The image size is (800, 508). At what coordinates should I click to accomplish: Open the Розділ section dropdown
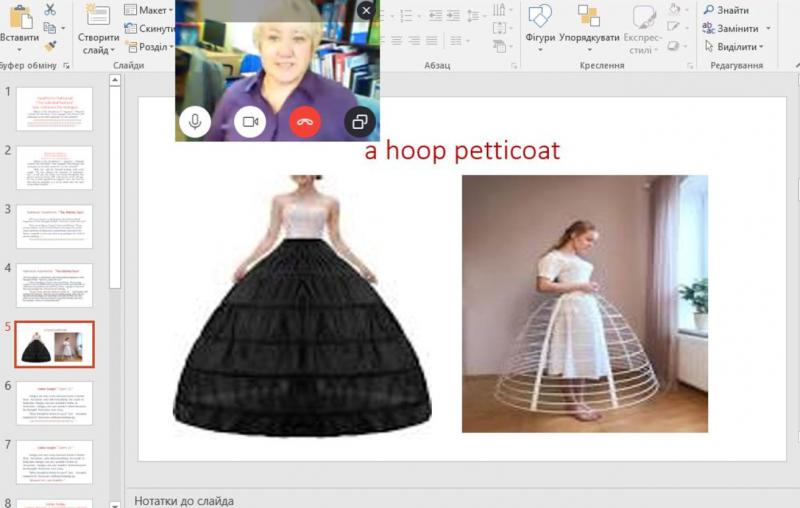click(149, 46)
